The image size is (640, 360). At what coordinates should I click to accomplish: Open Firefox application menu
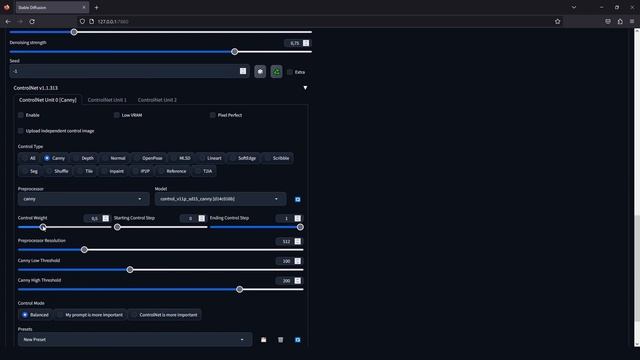[x=632, y=21]
